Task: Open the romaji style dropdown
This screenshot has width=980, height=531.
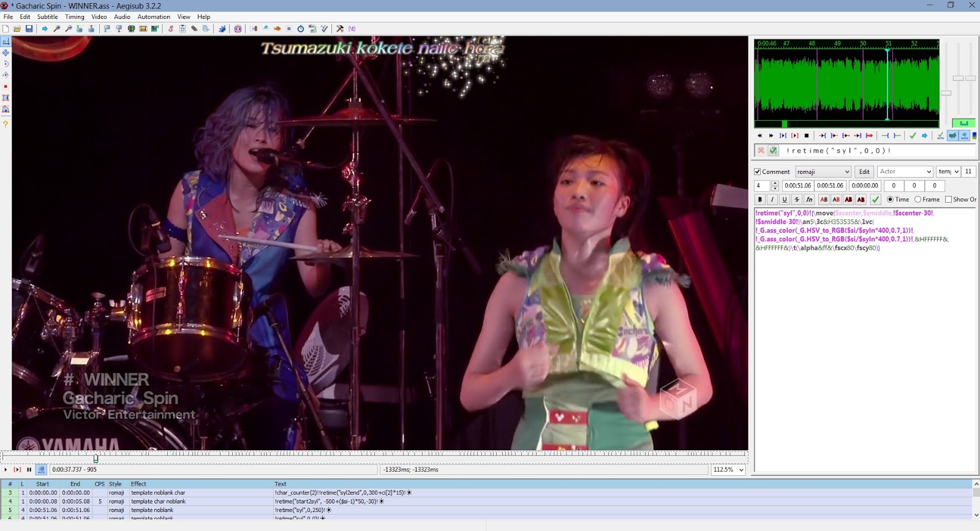Action: (823, 172)
